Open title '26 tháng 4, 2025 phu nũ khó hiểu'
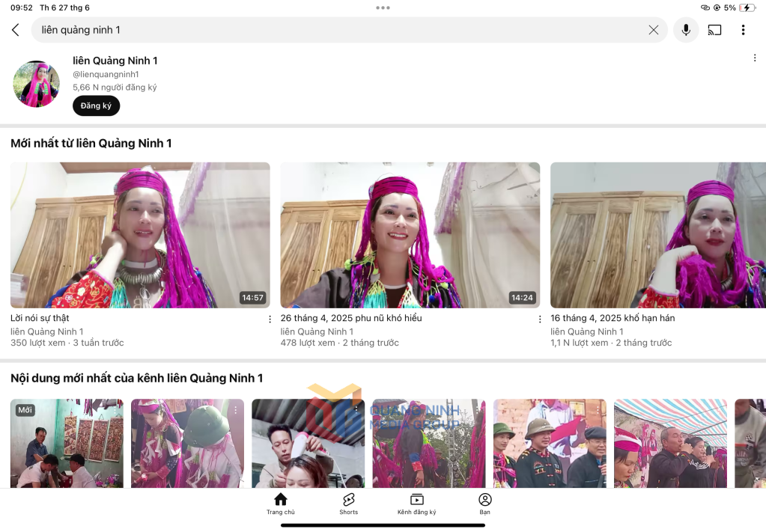This screenshot has height=532, width=766. click(x=351, y=318)
